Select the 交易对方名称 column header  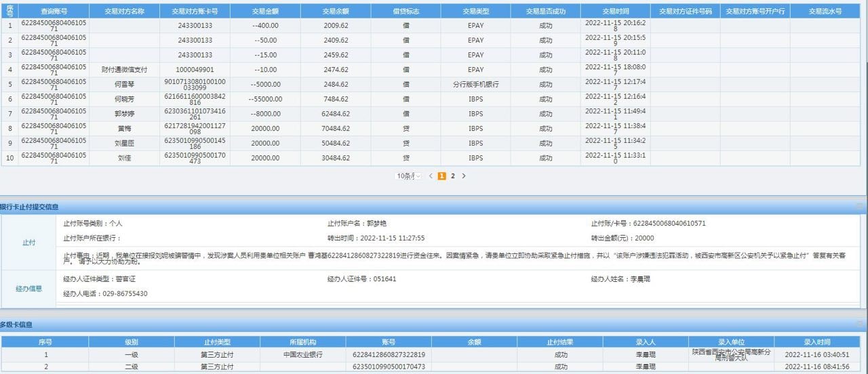click(x=124, y=12)
